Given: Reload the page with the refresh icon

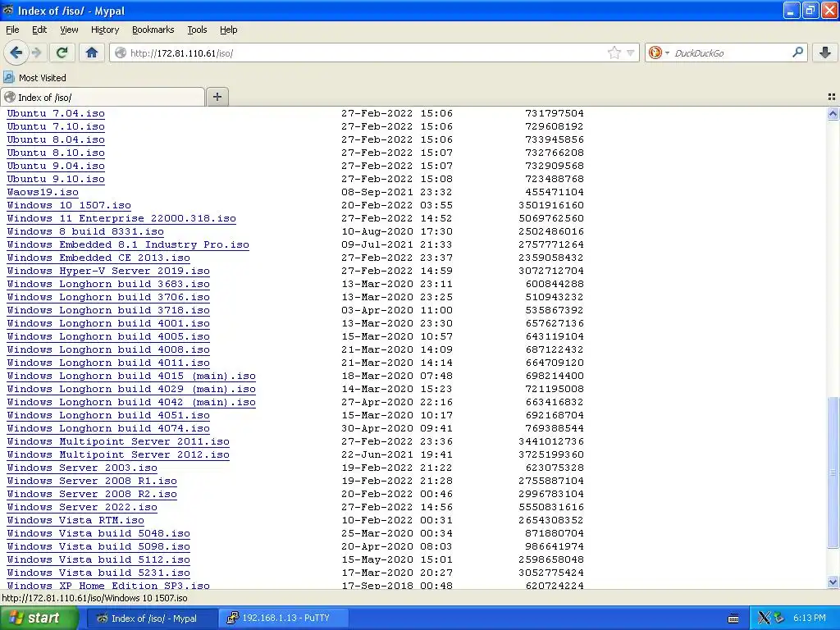Looking at the screenshot, I should (62, 52).
